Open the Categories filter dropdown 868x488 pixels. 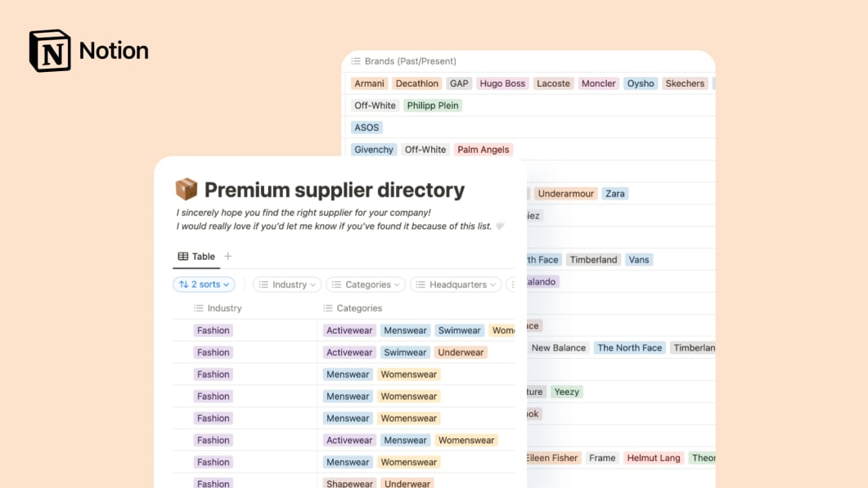click(365, 284)
